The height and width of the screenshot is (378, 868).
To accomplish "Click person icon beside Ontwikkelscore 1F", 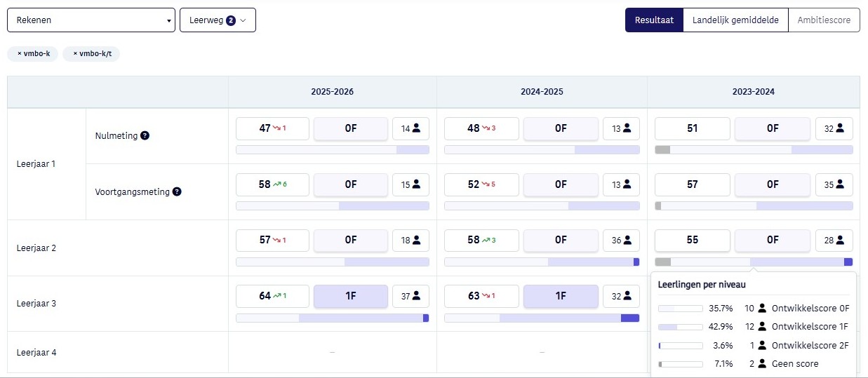I will click(x=762, y=327).
